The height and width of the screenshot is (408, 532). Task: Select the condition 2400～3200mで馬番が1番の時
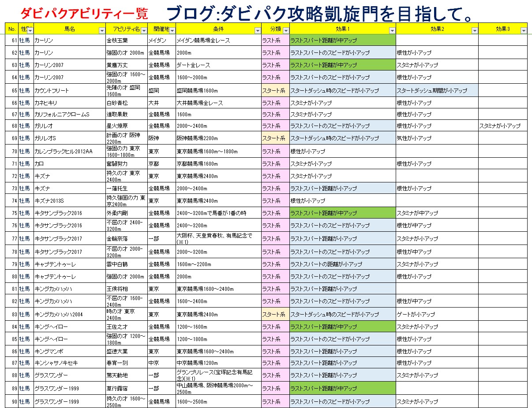218,213
